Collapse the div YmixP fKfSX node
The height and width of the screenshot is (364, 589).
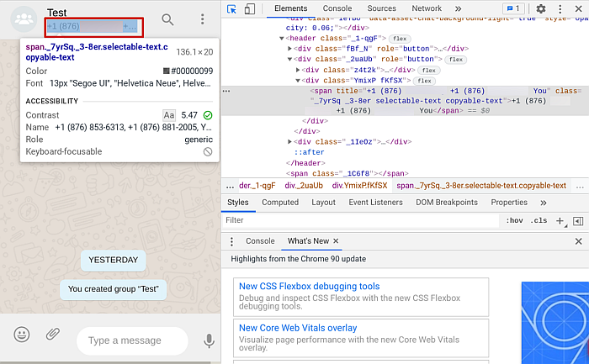click(x=298, y=81)
